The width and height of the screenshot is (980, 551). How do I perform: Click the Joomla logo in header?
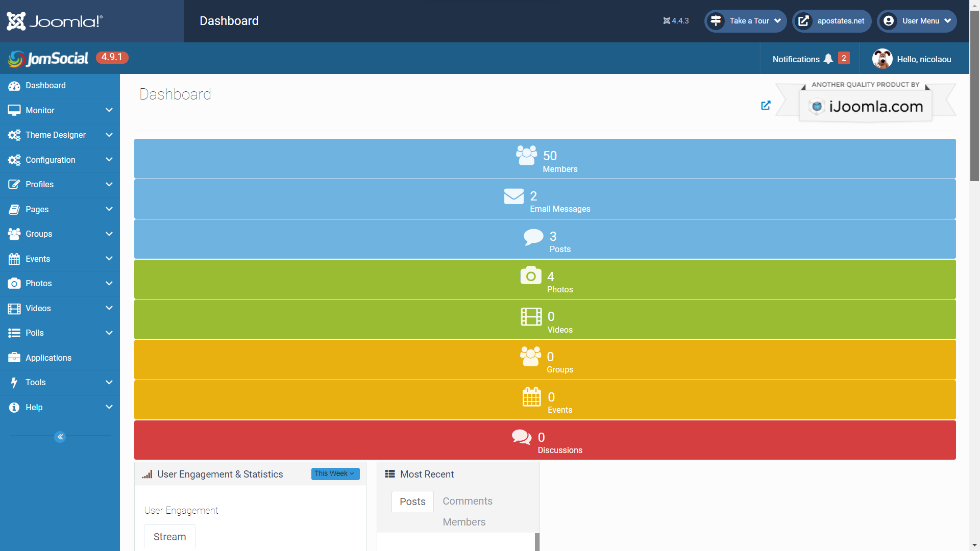55,21
